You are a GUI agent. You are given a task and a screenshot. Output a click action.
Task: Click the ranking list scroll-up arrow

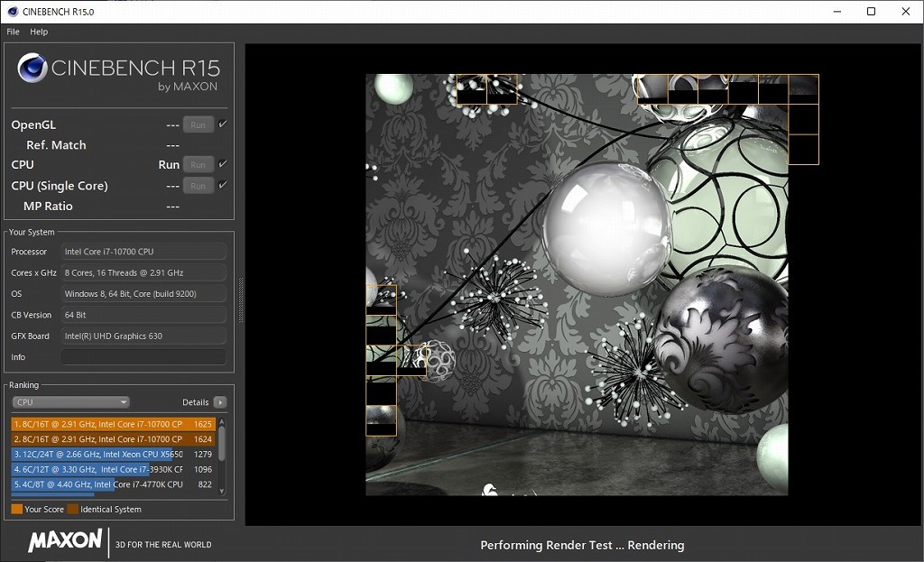[223, 420]
